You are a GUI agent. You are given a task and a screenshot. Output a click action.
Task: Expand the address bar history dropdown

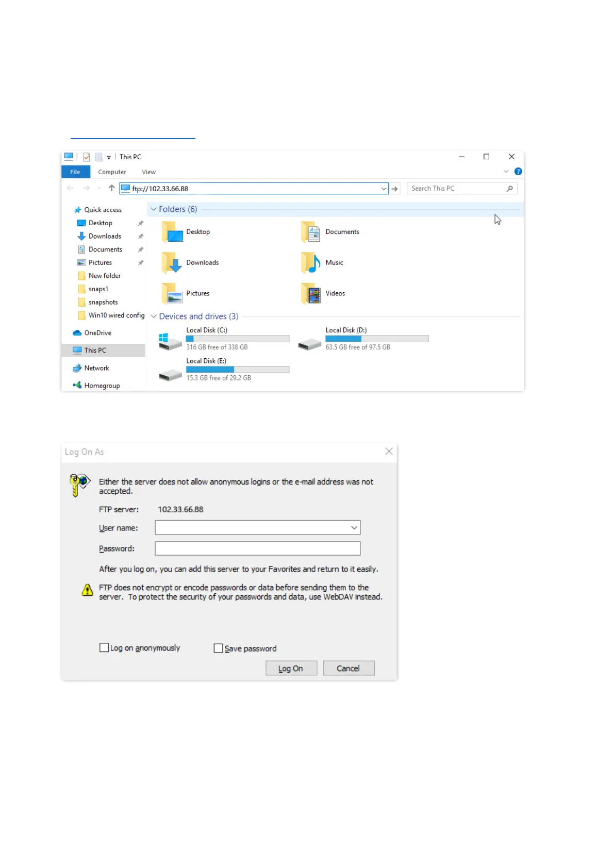tap(384, 189)
